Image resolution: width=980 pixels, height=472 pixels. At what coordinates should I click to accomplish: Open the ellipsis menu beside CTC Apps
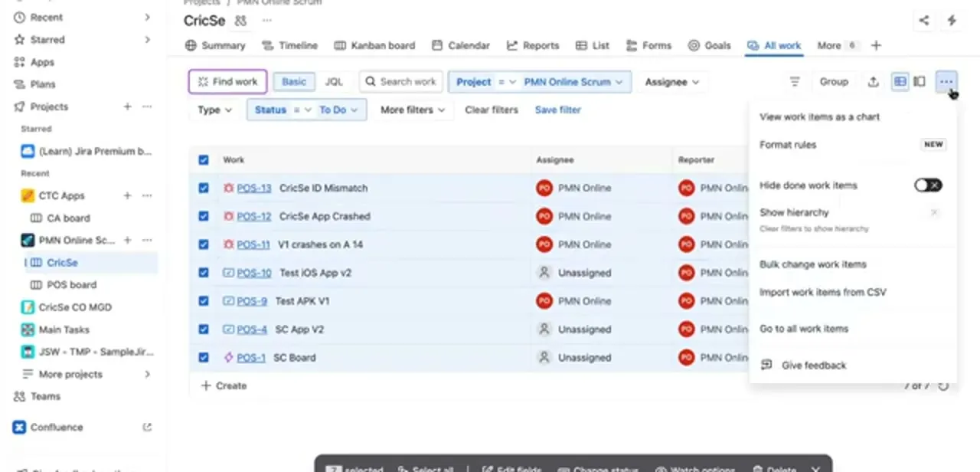(147, 195)
